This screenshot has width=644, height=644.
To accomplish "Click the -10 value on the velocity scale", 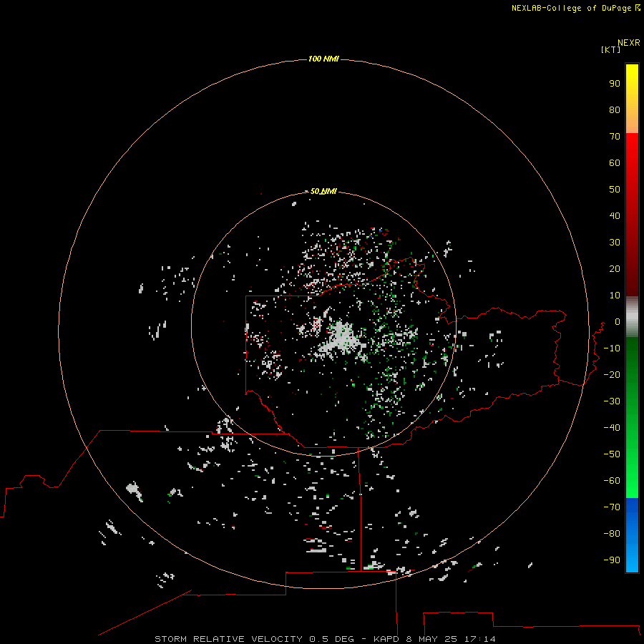I will pyautogui.click(x=612, y=348).
